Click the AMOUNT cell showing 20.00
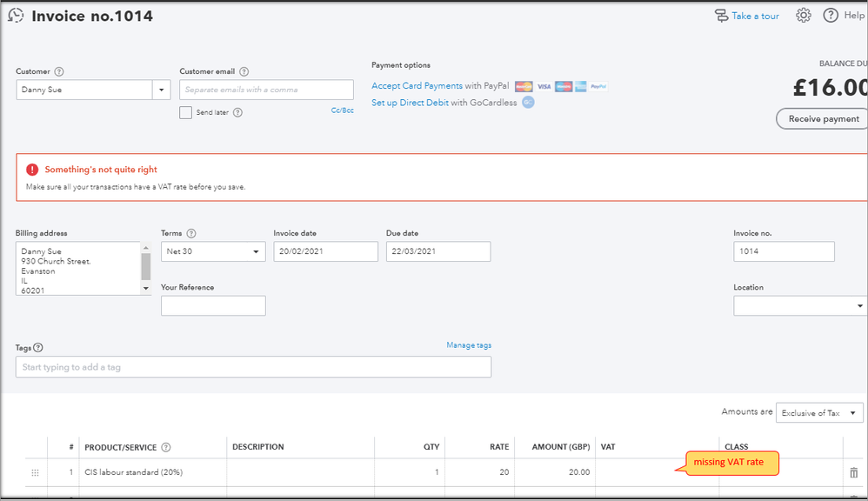Screen dimensions: 868x501 click(x=555, y=473)
